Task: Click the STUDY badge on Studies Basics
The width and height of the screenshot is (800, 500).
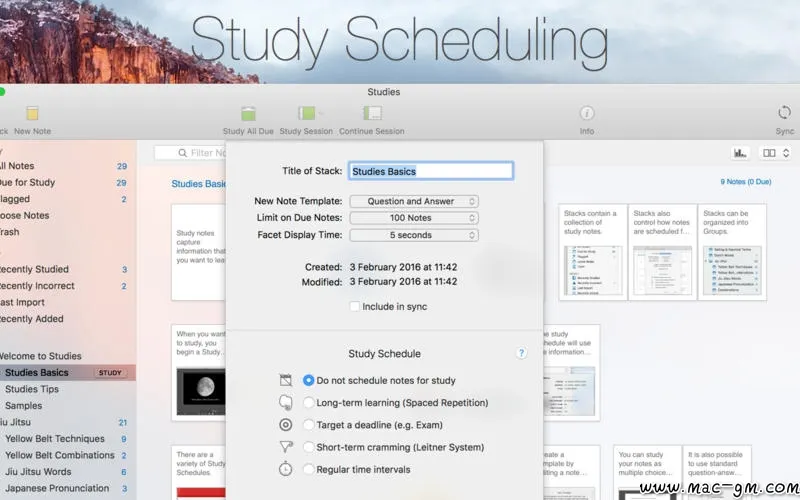Action: click(110, 372)
